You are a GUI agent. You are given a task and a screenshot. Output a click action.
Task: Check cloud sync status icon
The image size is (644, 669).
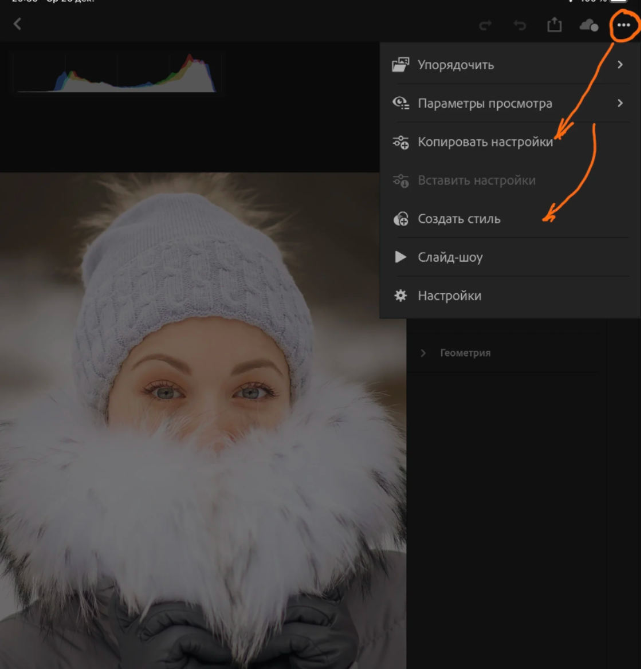point(588,25)
